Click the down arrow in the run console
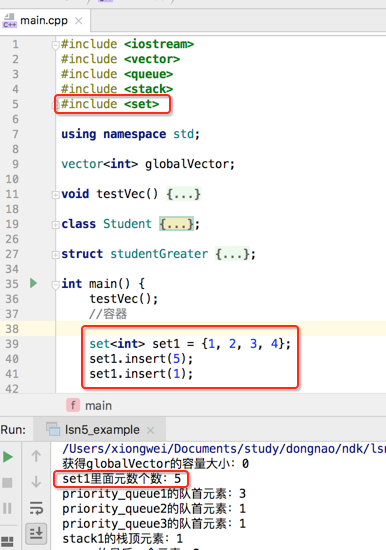Screen dimensions: 386x550 pos(36,482)
